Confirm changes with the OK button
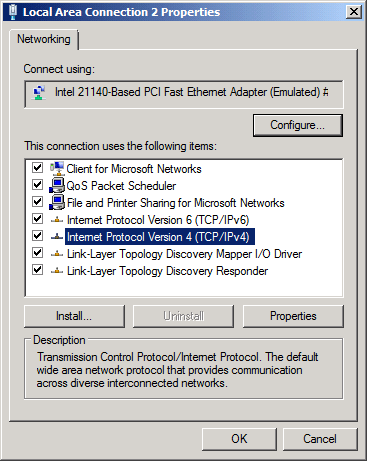The width and height of the screenshot is (367, 461). [239, 439]
